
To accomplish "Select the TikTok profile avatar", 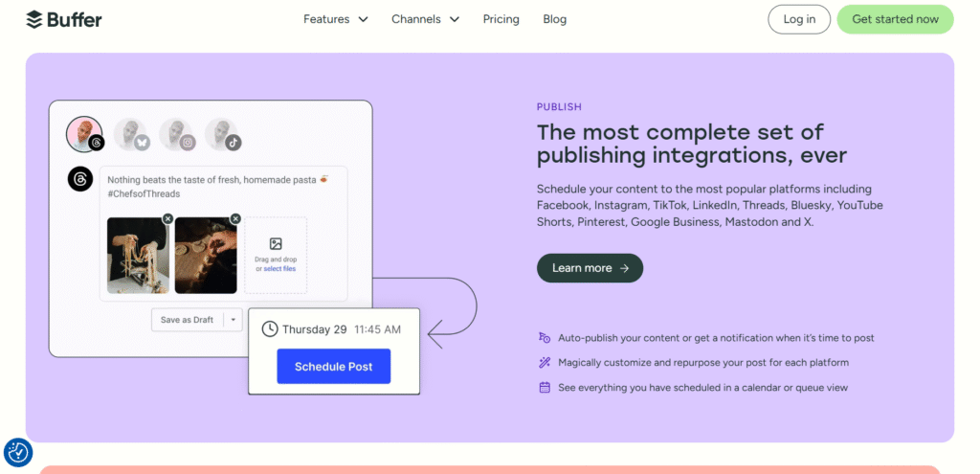I will click(x=222, y=134).
